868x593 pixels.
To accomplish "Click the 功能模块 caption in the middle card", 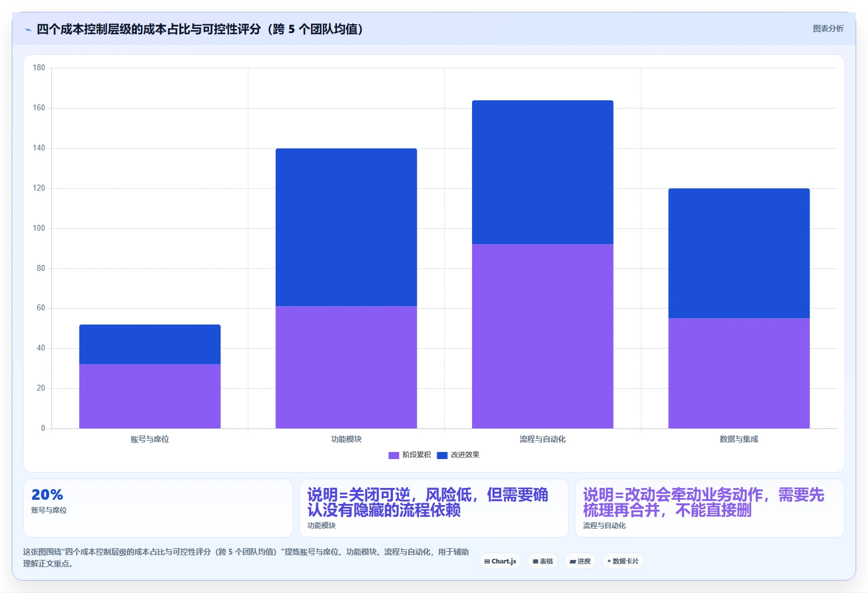I will click(x=322, y=526).
